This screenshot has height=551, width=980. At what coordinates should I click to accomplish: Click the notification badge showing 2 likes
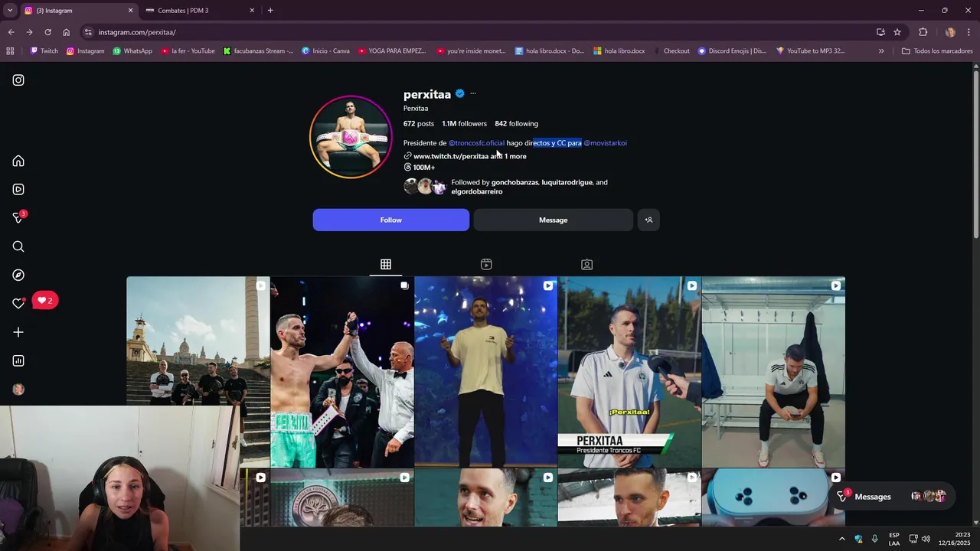[45, 301]
